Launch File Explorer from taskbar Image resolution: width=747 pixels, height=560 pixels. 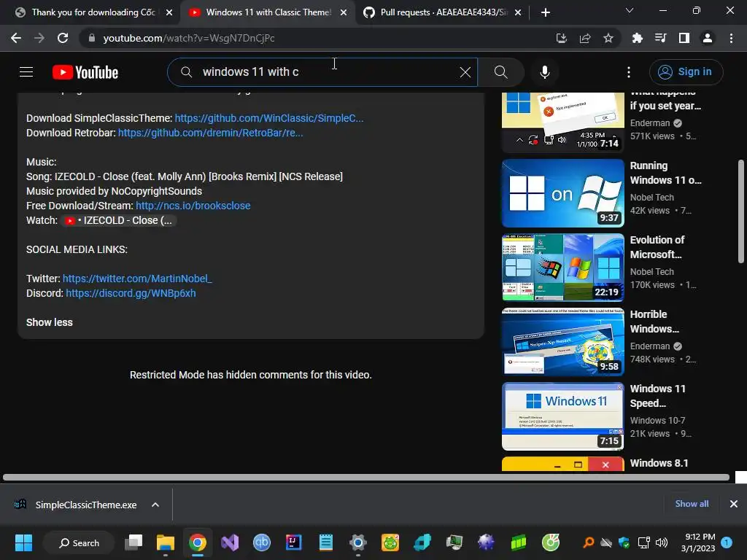(166, 542)
